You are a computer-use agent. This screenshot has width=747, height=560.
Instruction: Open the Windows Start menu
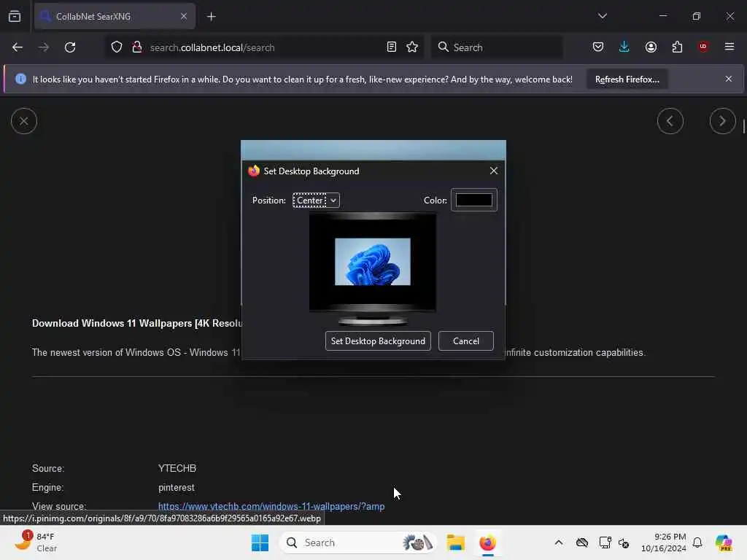click(260, 542)
